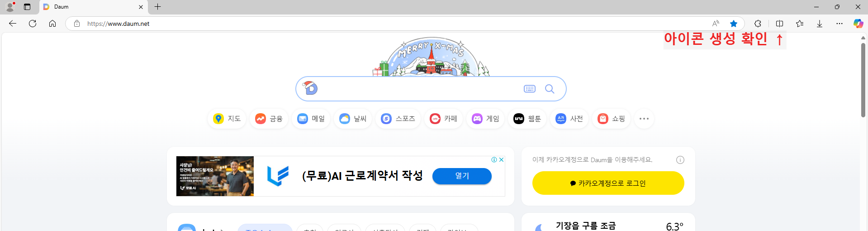Click 카카오계정으로 로그인 button
The image size is (868, 231).
tap(608, 183)
